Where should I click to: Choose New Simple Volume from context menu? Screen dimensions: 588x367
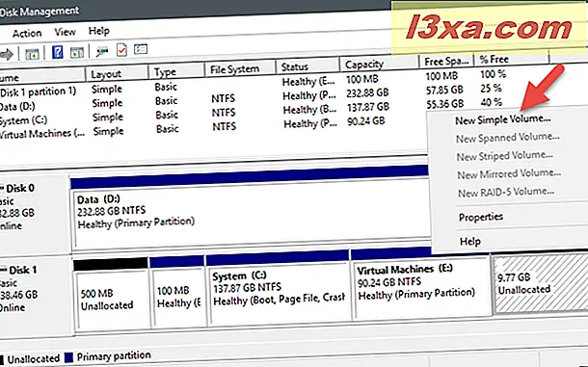click(x=502, y=120)
